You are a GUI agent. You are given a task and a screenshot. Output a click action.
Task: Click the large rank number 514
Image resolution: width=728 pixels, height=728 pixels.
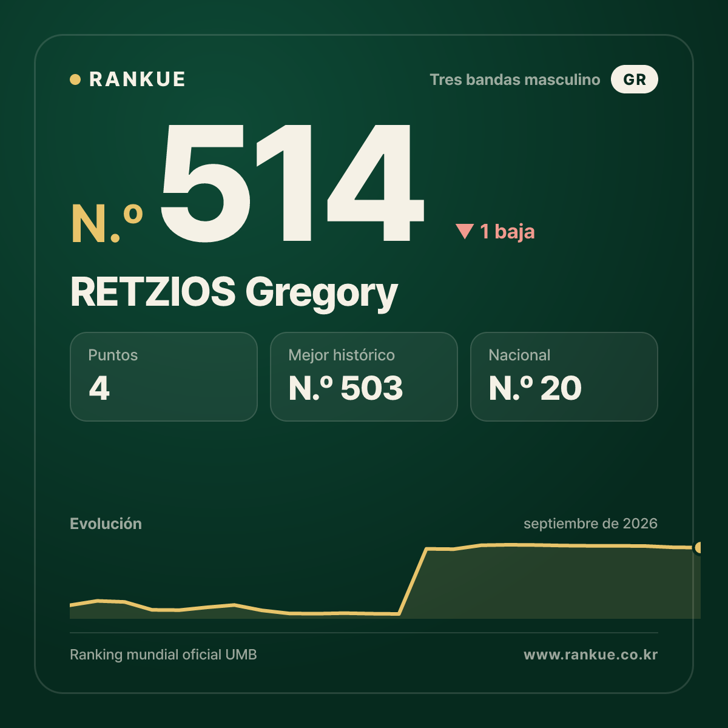point(292,183)
